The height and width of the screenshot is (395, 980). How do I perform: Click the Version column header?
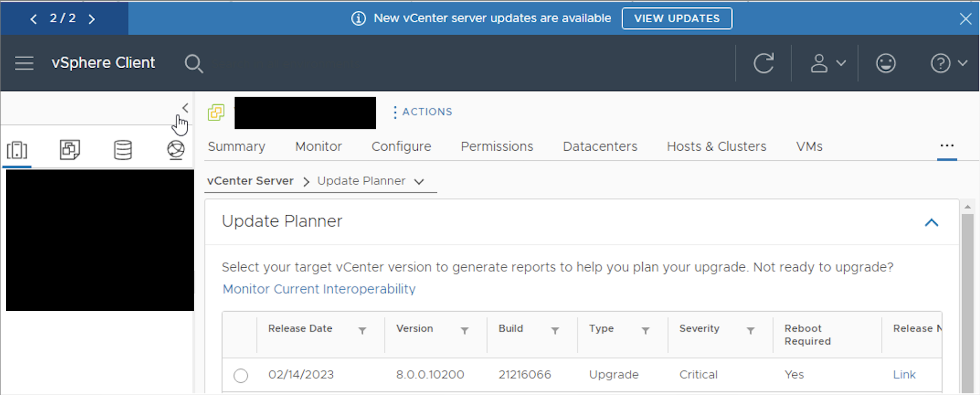point(415,329)
